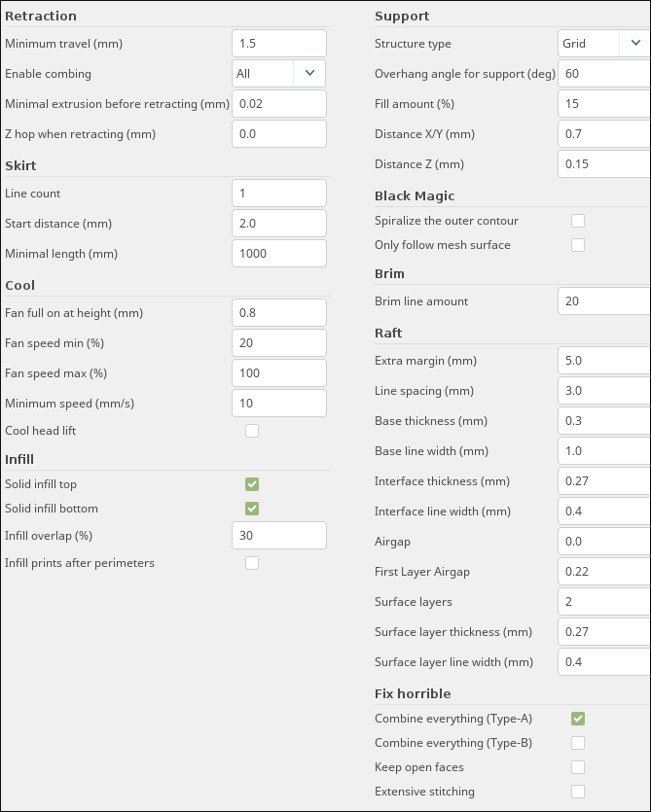The width and height of the screenshot is (651, 812).
Task: Enable Keep open faces option
Action: pyautogui.click(x=578, y=767)
